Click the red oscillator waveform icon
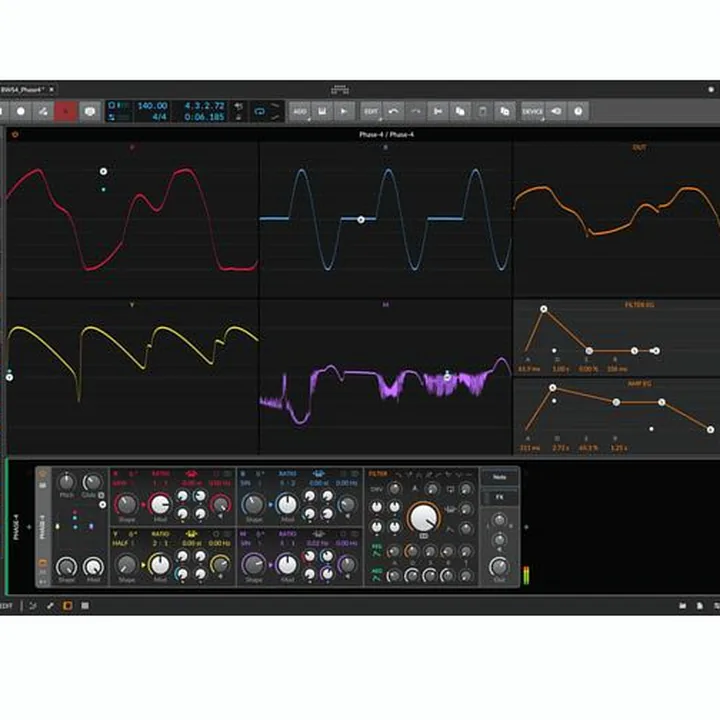This screenshot has height=720, width=720. coord(191,474)
